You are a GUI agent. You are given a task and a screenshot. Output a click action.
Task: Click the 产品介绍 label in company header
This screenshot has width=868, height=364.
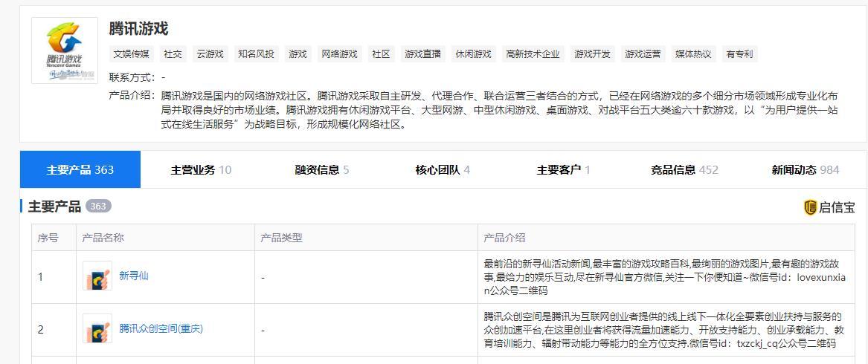coord(132,95)
